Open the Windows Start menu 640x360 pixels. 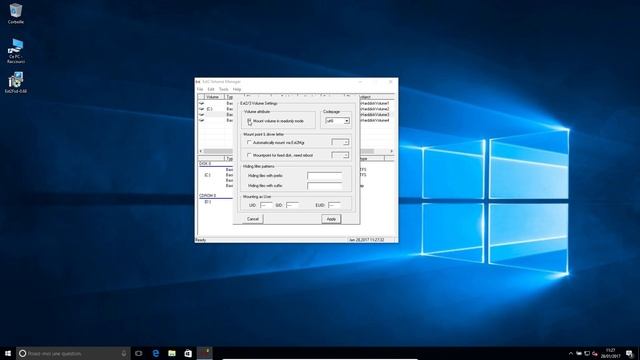(8, 353)
